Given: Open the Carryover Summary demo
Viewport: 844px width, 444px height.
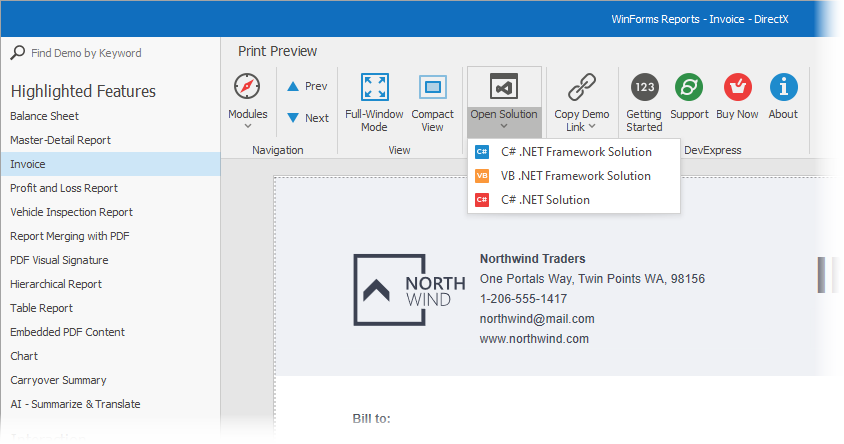Looking at the screenshot, I should tap(110, 380).
